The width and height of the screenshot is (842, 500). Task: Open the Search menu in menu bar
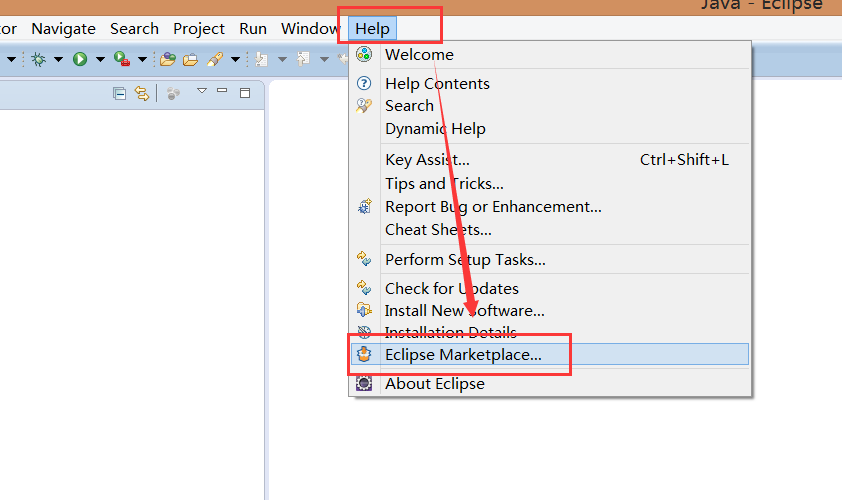point(134,28)
